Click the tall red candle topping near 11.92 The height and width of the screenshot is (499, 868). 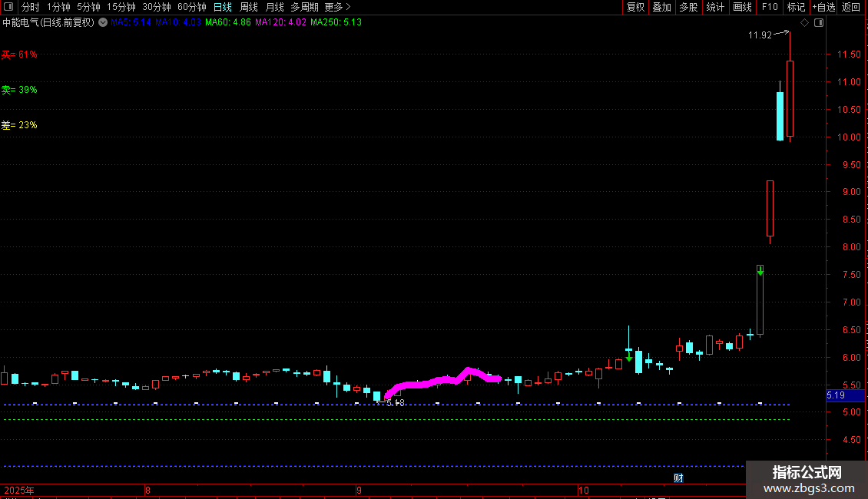(790, 98)
